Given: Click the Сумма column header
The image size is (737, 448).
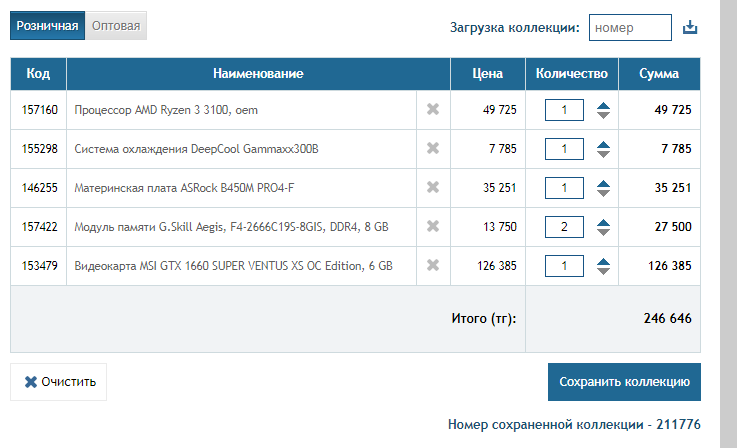Looking at the screenshot, I should point(659,74).
